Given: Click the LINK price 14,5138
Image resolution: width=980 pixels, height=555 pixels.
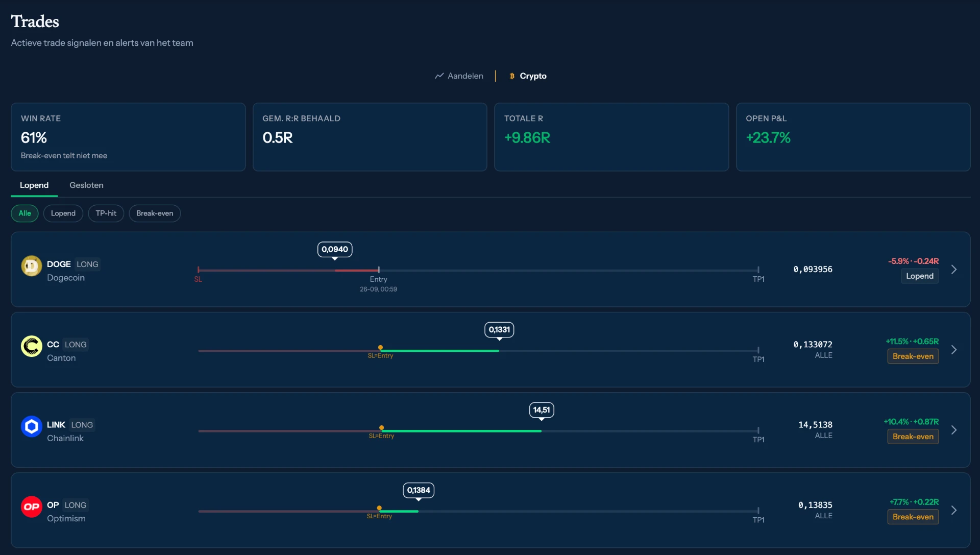Looking at the screenshot, I should (x=815, y=425).
